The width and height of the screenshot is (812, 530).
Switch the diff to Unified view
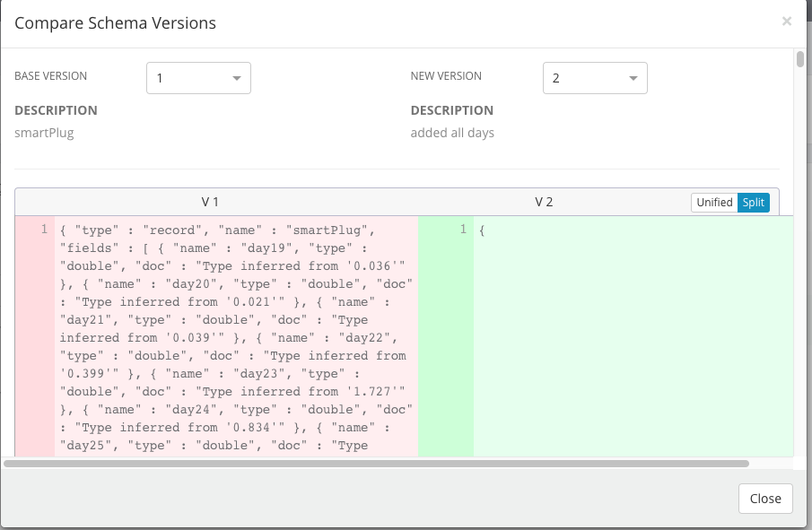pyautogui.click(x=714, y=203)
